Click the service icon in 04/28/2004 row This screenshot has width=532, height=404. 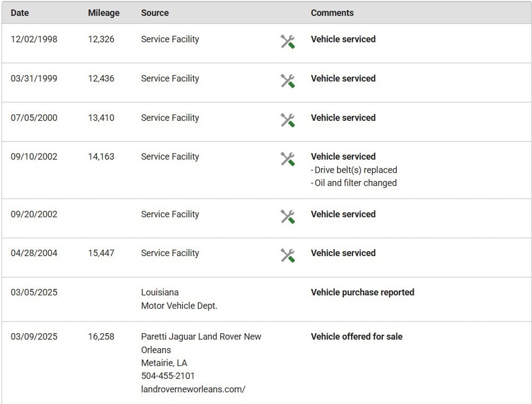click(287, 255)
